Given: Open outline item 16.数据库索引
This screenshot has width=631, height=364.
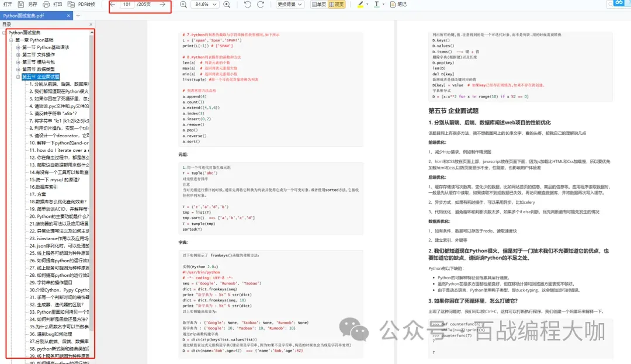Looking at the screenshot, I should coord(43,187).
